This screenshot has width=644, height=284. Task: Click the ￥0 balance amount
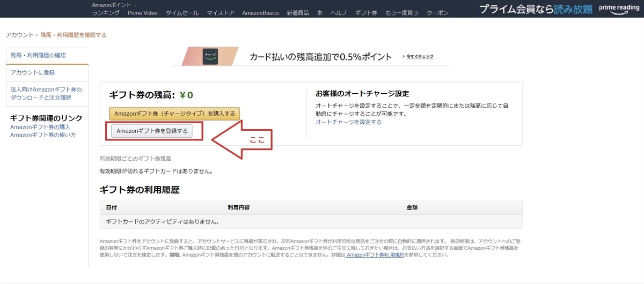click(186, 95)
